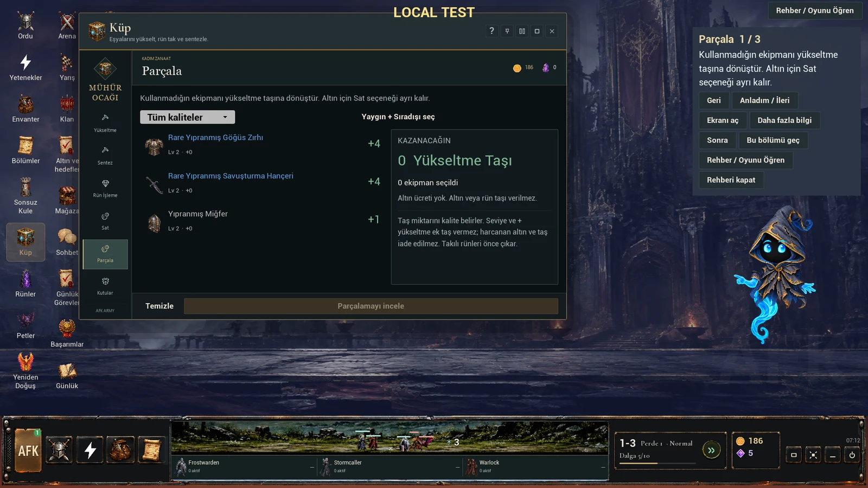Select the Rare Yıpranmış Savuşturma Hançeri item
Viewport: 868px width, 488px height.
(x=263, y=183)
